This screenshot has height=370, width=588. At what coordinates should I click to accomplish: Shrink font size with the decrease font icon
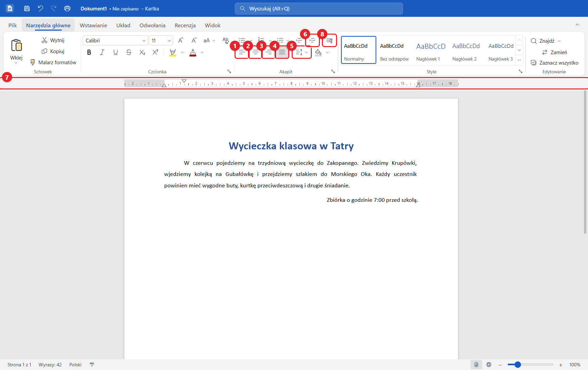pyautogui.click(x=194, y=40)
